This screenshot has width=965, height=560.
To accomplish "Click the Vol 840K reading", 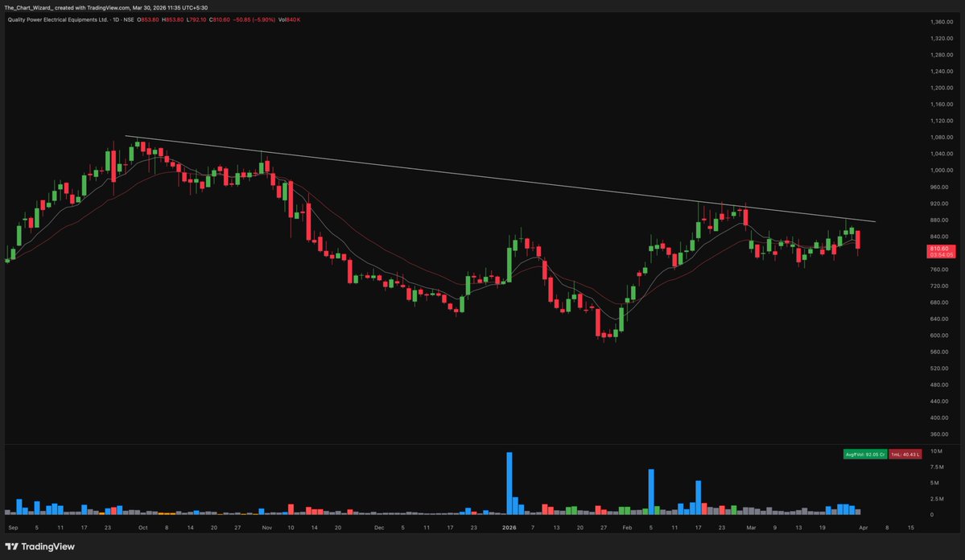I will pos(289,19).
